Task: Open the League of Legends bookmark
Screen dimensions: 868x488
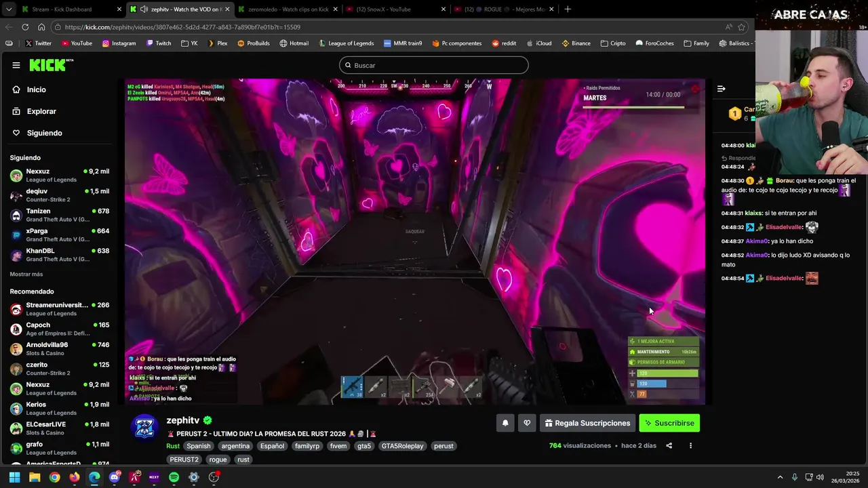Action: click(346, 43)
